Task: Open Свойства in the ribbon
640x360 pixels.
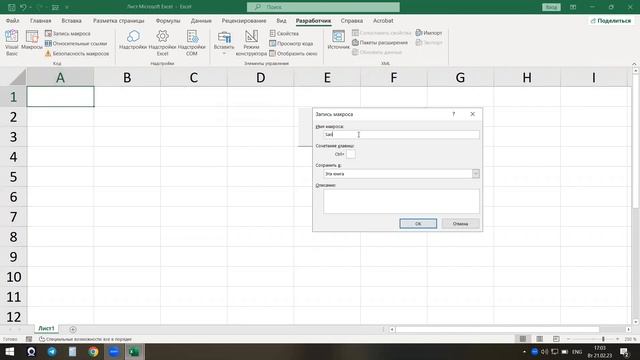Action: (284, 33)
